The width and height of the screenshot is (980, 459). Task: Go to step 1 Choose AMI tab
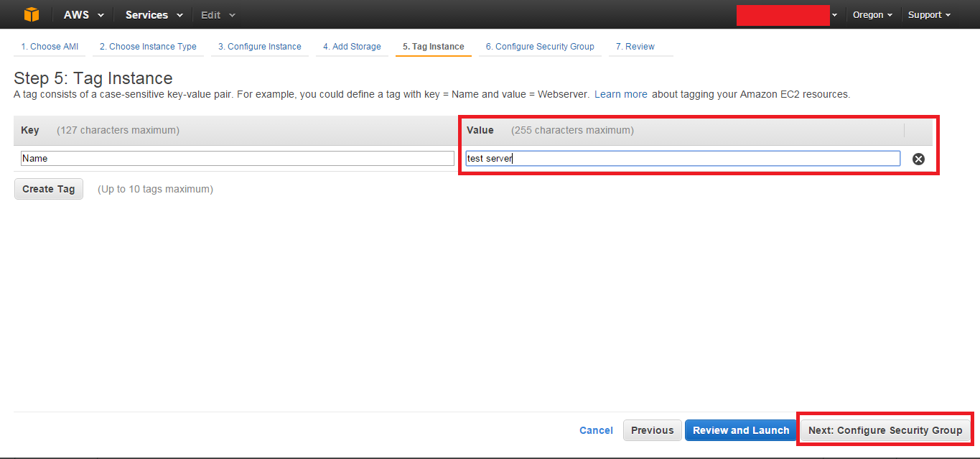coord(50,47)
